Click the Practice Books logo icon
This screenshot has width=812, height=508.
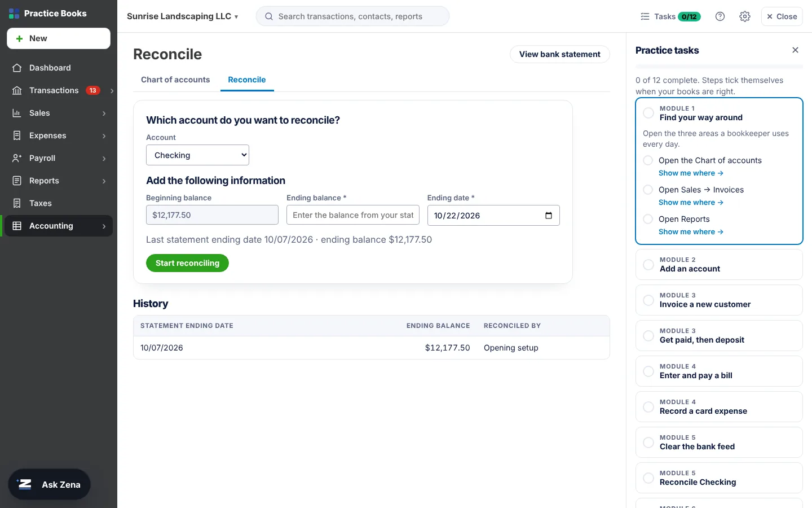[x=14, y=14]
